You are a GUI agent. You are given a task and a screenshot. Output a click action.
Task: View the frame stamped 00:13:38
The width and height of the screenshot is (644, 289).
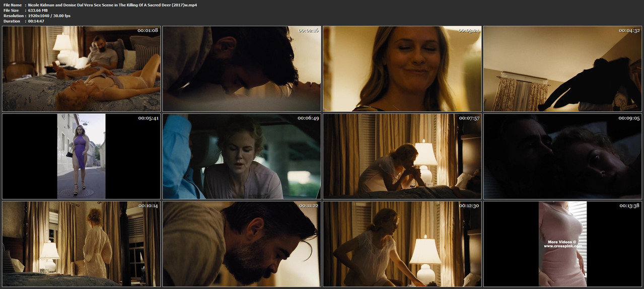tap(563, 244)
